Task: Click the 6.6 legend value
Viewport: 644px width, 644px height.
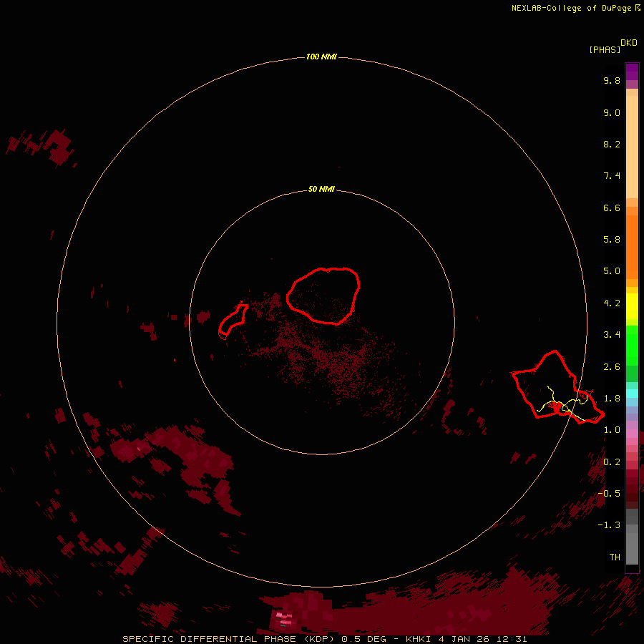Action: [612, 208]
